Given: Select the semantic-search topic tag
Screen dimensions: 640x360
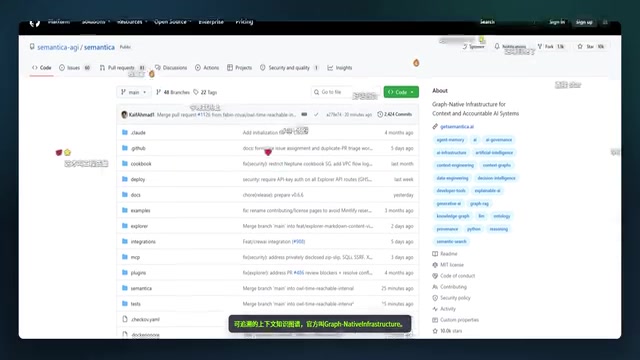Looking at the screenshot, I should point(451,242).
